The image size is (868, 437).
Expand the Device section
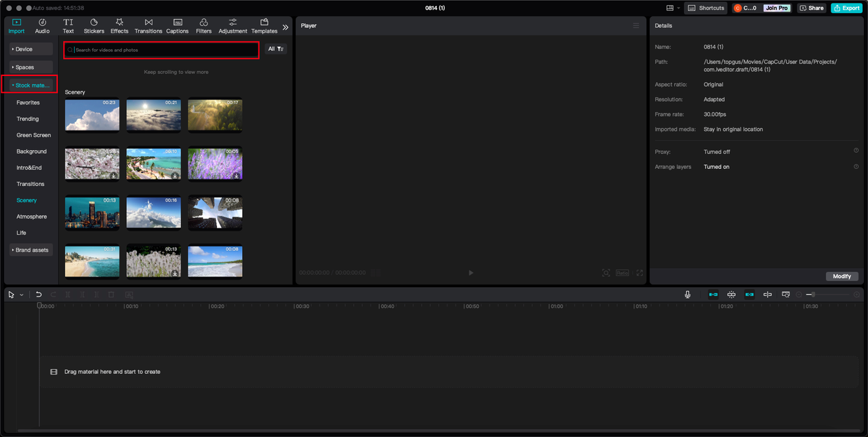click(31, 49)
